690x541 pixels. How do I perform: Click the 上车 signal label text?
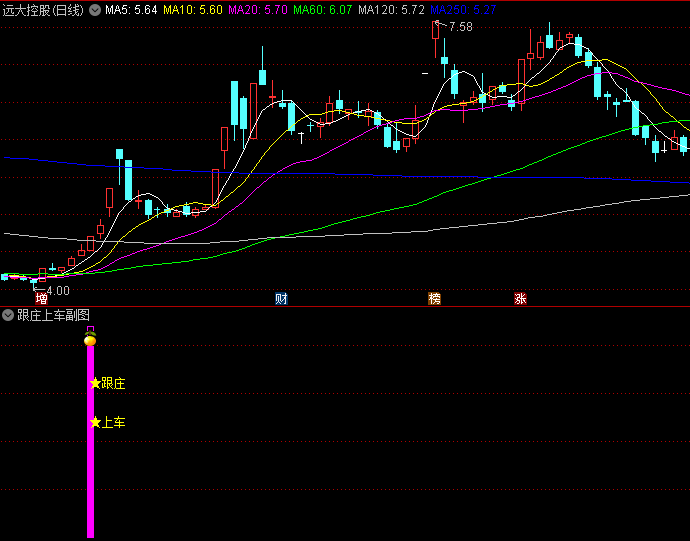114,423
